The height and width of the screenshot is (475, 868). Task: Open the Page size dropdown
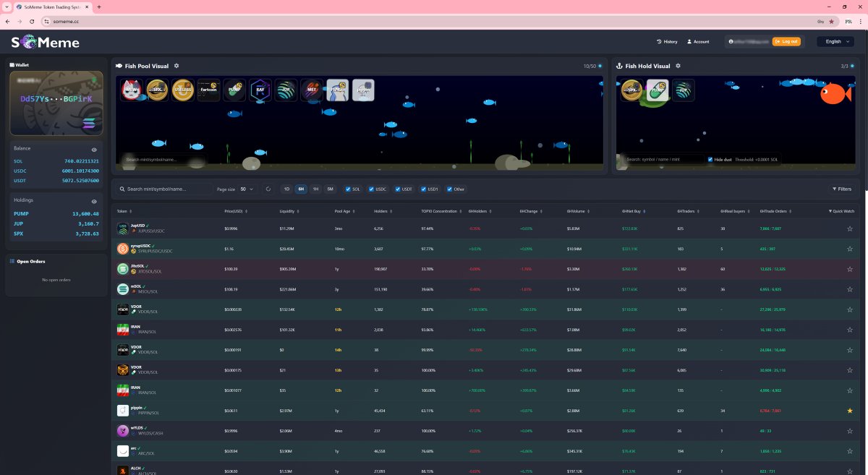pos(247,189)
